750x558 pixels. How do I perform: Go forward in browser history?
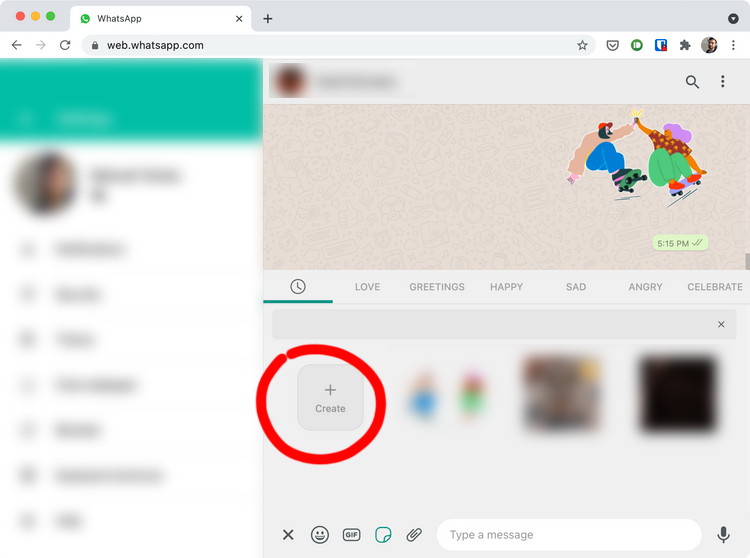pos(41,45)
